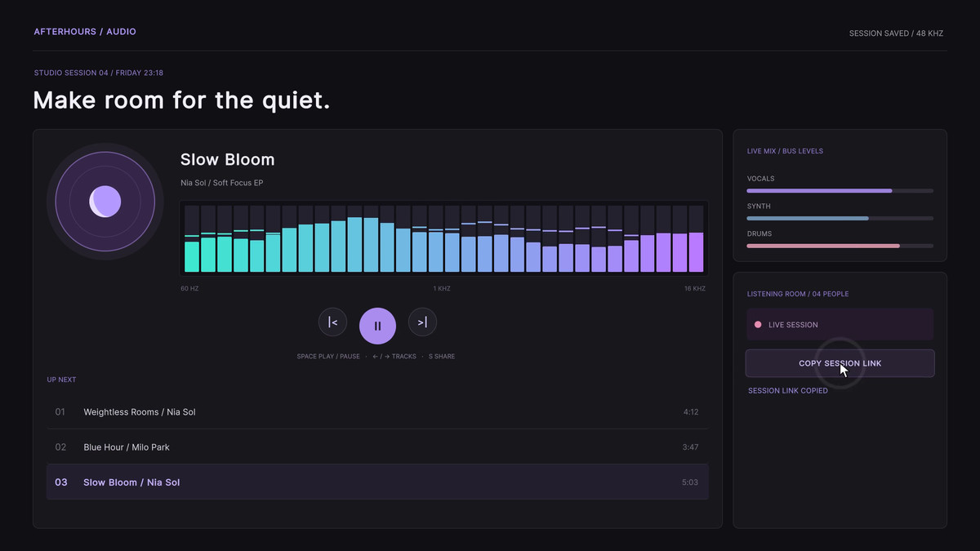
Task: Click the spinning album disc artwork
Action: pyautogui.click(x=105, y=201)
